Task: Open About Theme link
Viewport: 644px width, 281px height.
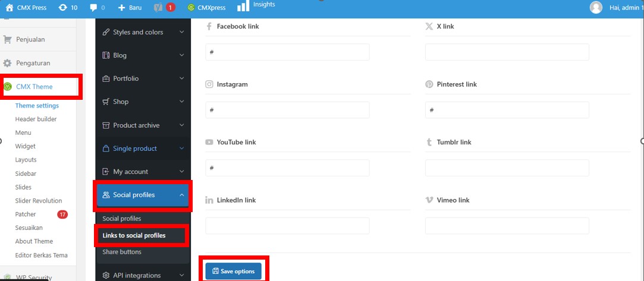Action: tap(34, 241)
